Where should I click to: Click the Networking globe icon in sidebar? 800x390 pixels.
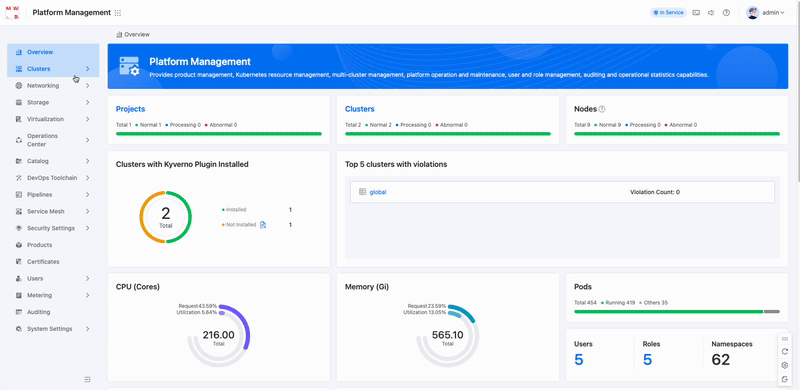tap(18, 86)
